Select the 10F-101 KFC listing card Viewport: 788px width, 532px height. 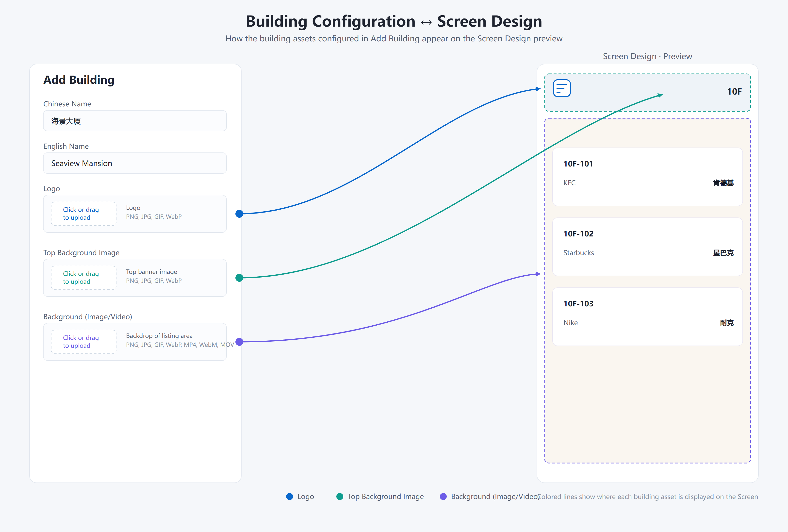tap(647, 177)
